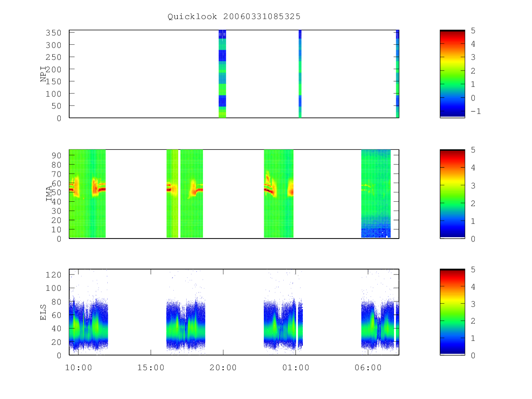Click the 06:00 time axis tick label
Screen dimensions: 532x399
[x=368, y=368]
